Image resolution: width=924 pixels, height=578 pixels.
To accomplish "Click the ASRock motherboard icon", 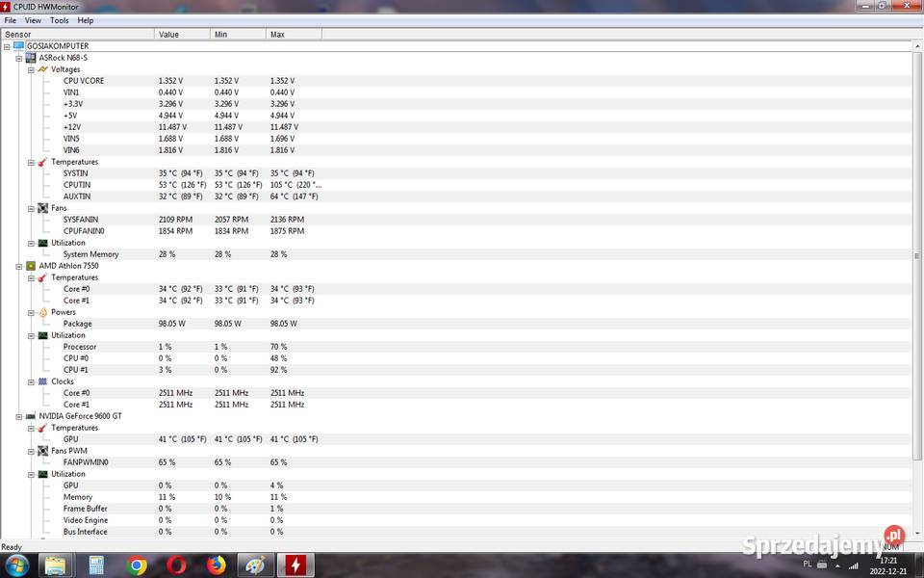I will [31, 58].
